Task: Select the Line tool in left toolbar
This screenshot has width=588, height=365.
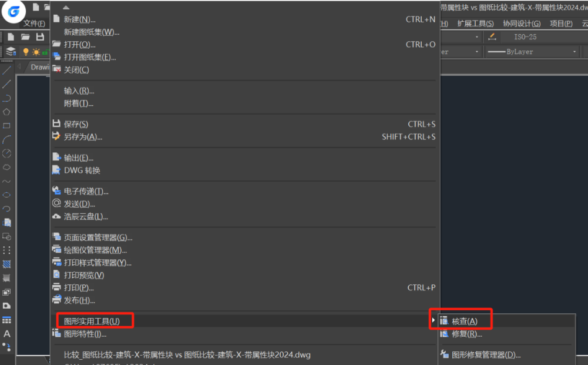Action: 7,71
